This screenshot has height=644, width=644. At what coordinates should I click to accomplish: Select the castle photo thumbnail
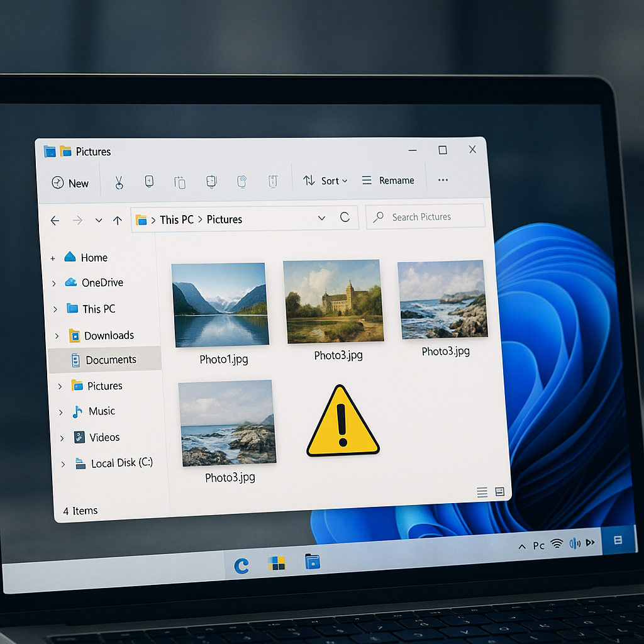coord(333,301)
